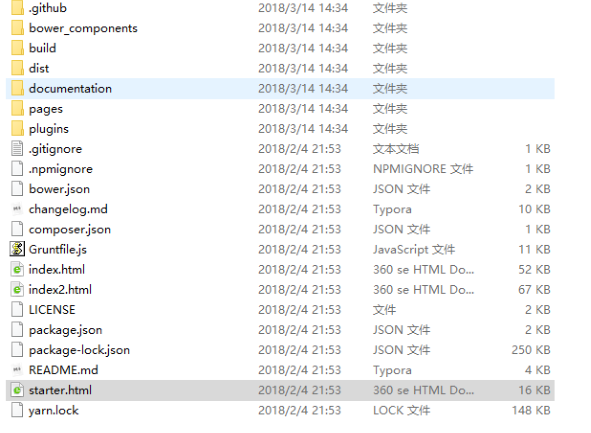Select the index2.html file name

coord(60,289)
